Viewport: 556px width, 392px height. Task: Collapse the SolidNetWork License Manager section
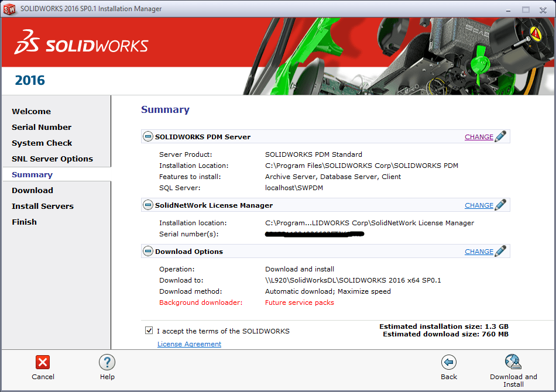(148, 205)
